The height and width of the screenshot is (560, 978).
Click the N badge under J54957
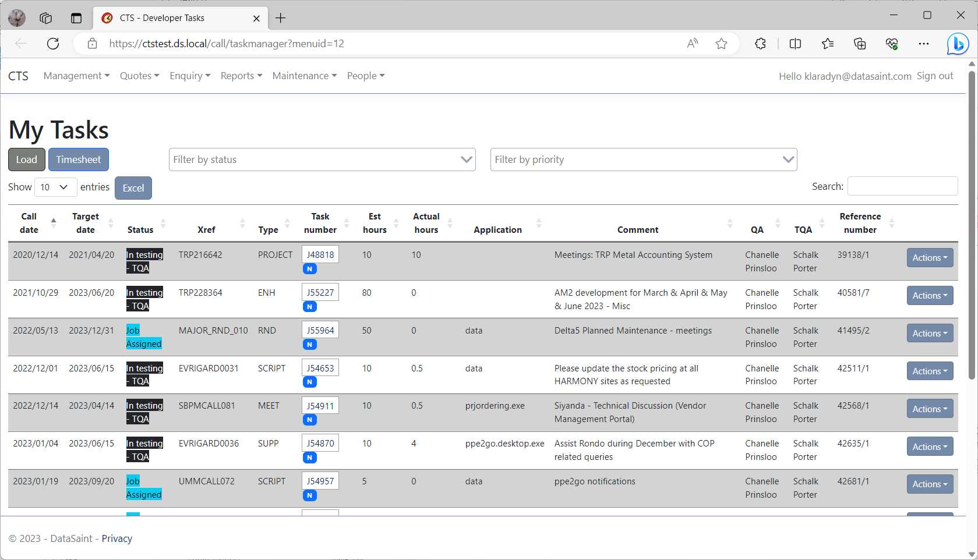pos(310,495)
